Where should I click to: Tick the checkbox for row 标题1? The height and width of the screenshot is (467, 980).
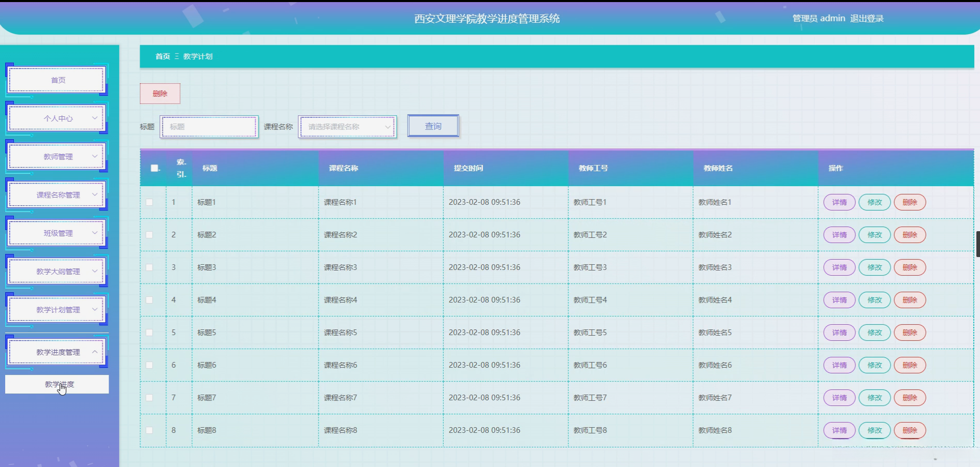pos(149,202)
